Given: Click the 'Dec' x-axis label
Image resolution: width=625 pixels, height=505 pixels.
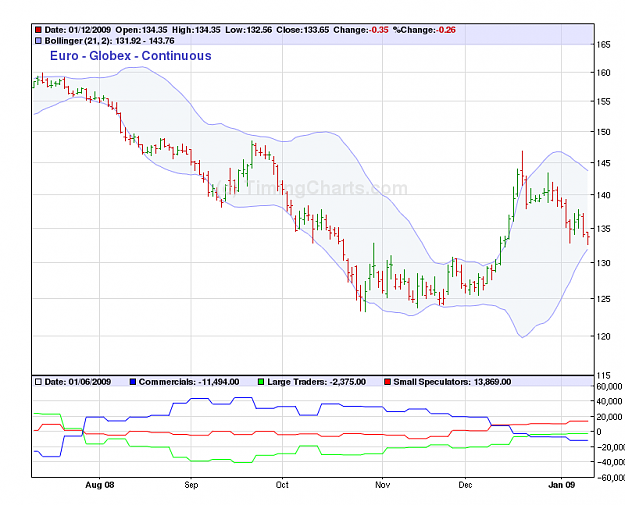Looking at the screenshot, I should (466, 485).
